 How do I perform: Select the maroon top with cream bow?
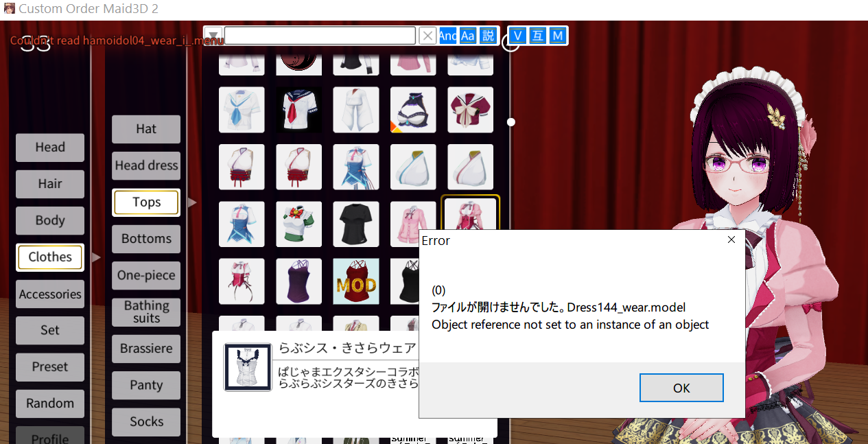pyautogui.click(x=471, y=110)
